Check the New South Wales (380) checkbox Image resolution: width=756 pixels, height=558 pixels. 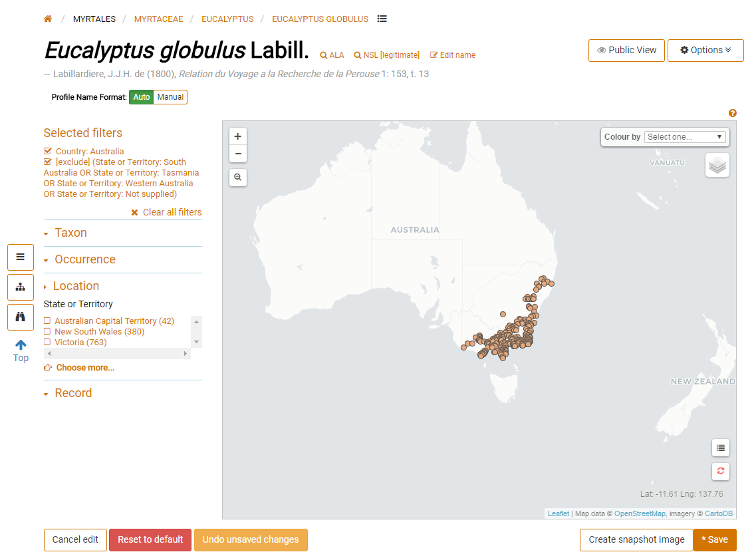click(x=47, y=331)
